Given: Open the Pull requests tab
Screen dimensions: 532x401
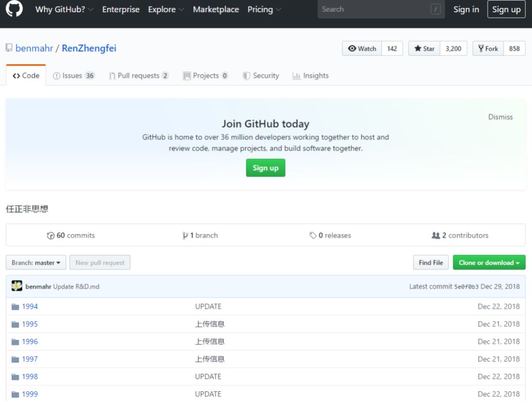Looking at the screenshot, I should tap(138, 75).
